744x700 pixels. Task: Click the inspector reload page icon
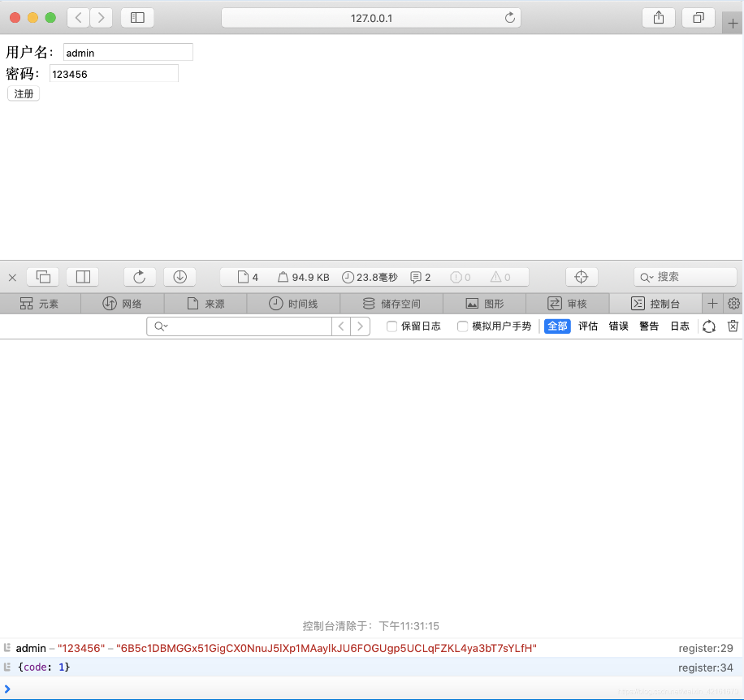139,277
